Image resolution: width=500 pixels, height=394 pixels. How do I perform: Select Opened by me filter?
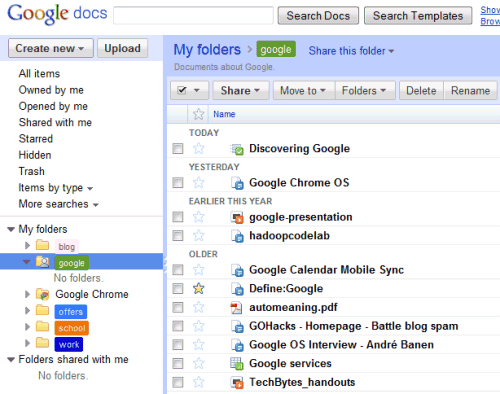tap(53, 106)
